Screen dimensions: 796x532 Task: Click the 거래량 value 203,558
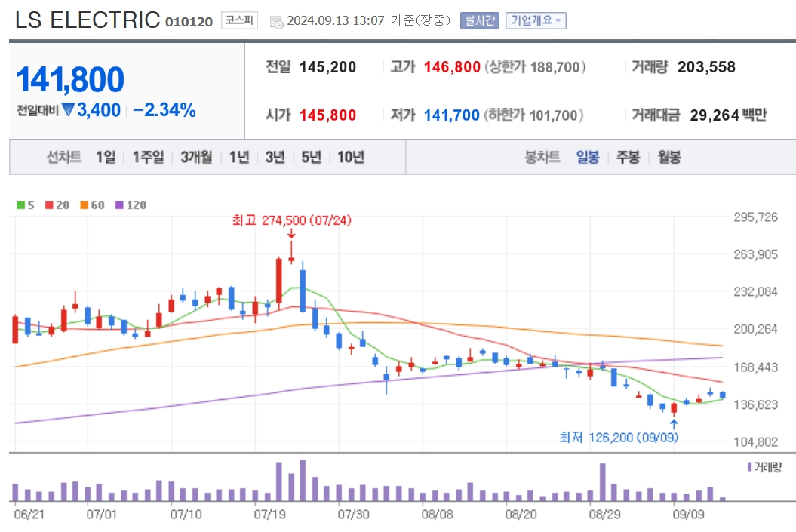706,67
